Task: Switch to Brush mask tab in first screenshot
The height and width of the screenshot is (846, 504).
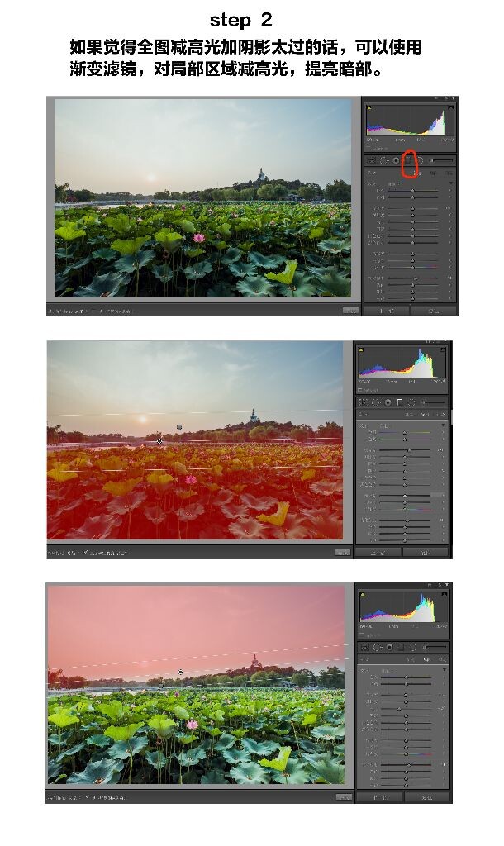Action: pyautogui.click(x=449, y=173)
